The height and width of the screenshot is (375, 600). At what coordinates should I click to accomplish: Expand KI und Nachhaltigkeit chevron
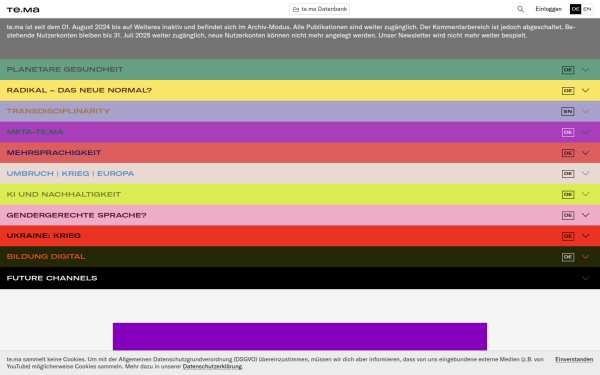click(585, 194)
